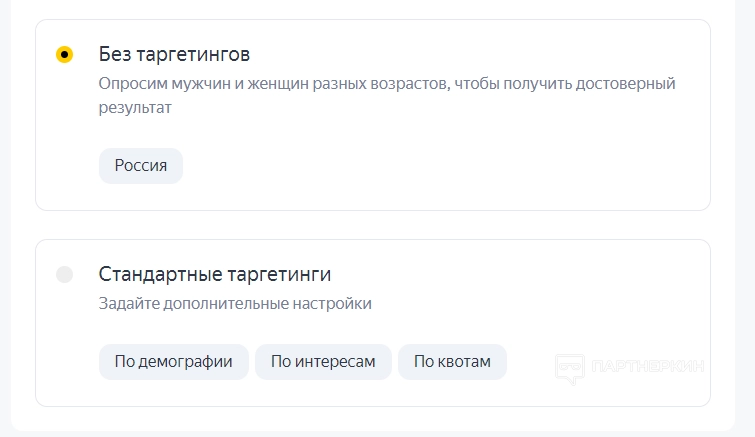Image resolution: width=755 pixels, height=437 pixels.
Task: Click blank area below Без таргетингов radio
Action: 65,140
